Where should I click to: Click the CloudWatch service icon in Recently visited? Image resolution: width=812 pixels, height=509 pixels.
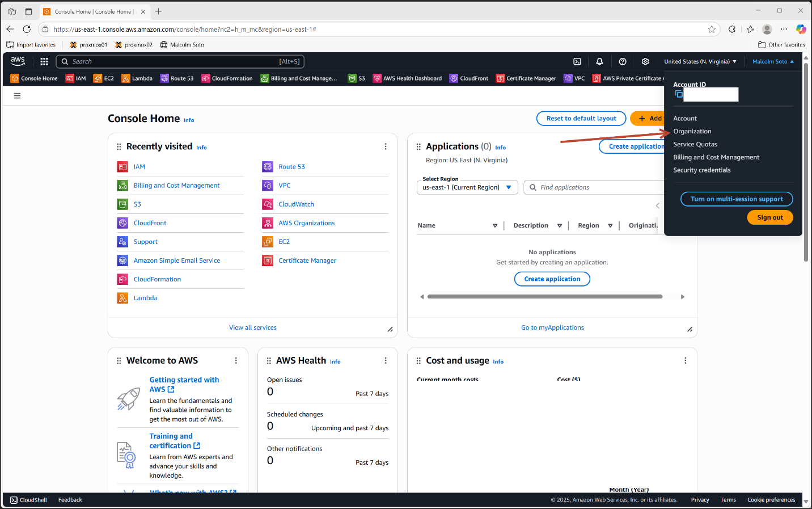pyautogui.click(x=268, y=204)
